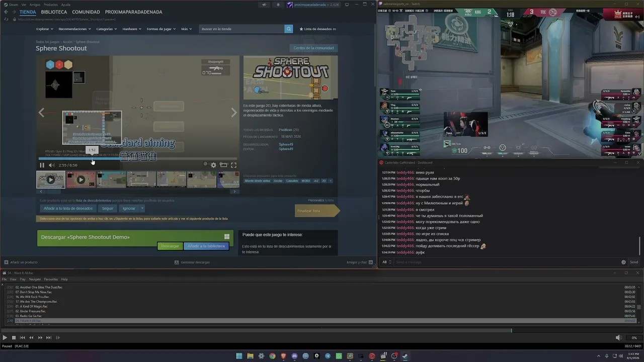Screen dimensions: 644x362
Task: Show previous media in the trailer carousel
Action: tap(42, 113)
